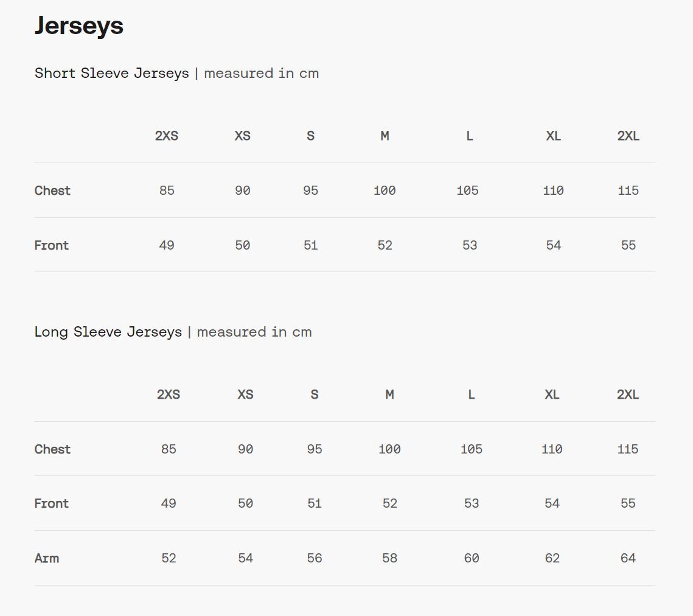
Task: Click Front row label in short sleeve table
Action: (x=52, y=245)
